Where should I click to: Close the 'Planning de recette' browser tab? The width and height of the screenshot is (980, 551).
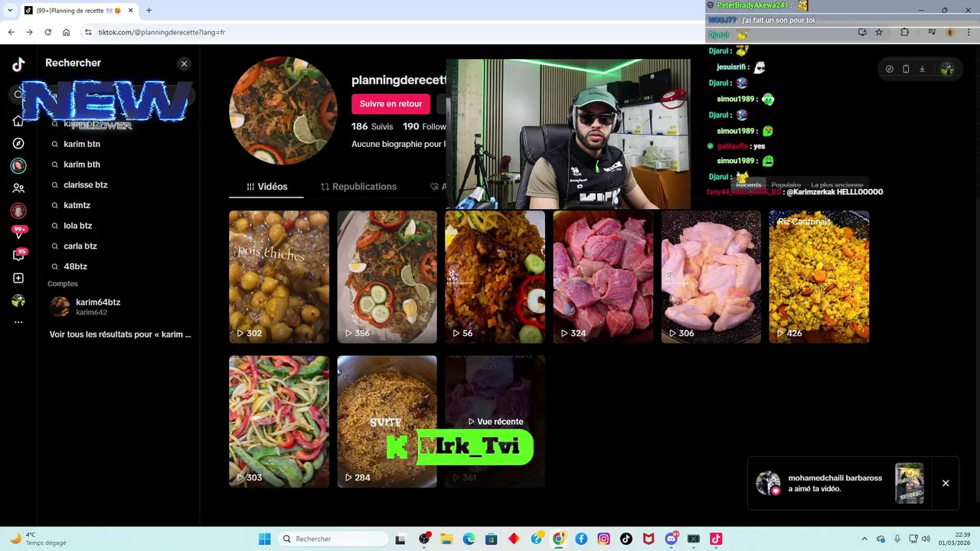[130, 11]
